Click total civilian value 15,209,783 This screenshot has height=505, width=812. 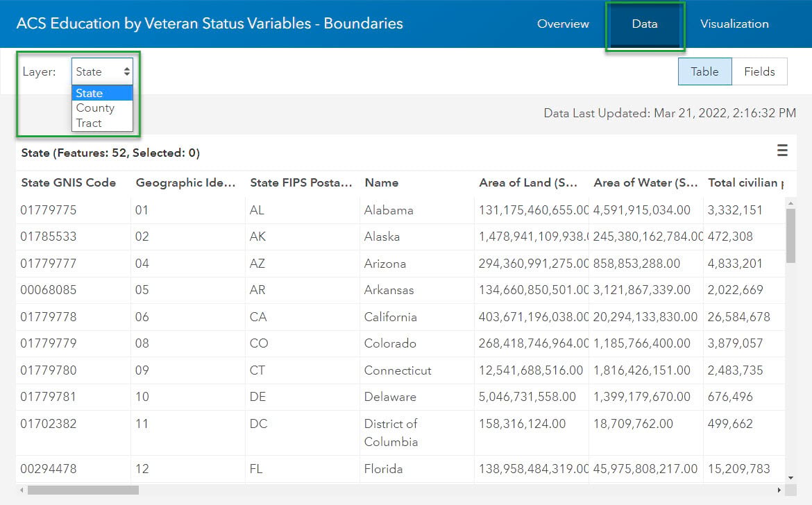pos(739,469)
